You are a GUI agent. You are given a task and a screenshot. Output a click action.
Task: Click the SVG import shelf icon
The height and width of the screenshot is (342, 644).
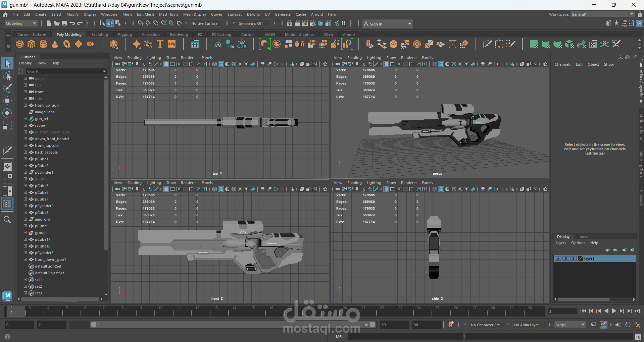[172, 44]
